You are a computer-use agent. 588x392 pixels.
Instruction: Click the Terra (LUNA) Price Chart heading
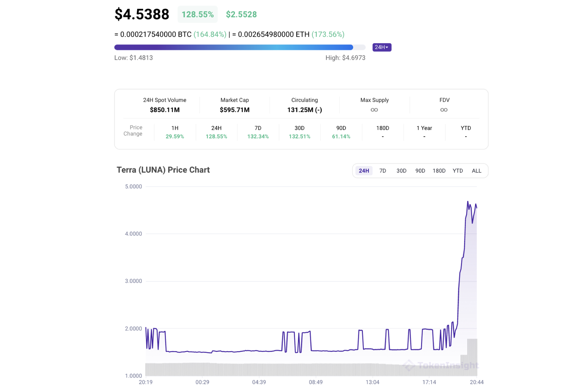[163, 170]
